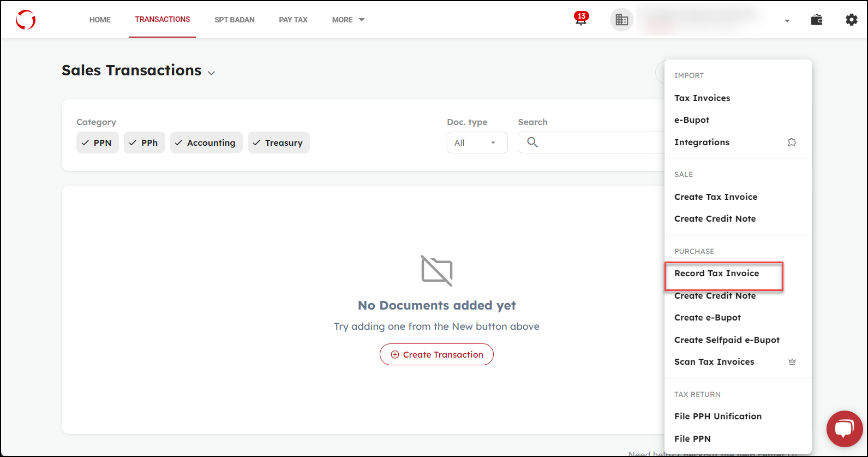Expand the Sales Transactions heading dropdown
Viewport: 868px width, 457px height.
(211, 73)
